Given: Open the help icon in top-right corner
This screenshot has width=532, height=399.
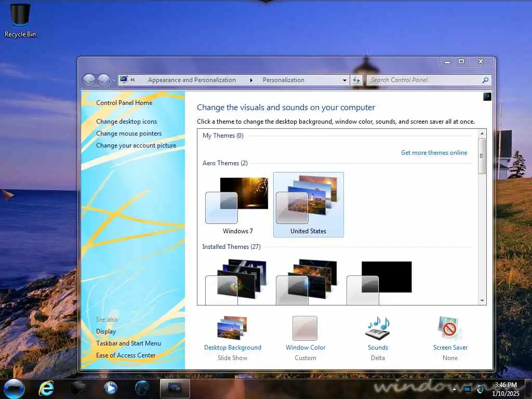Looking at the screenshot, I should [x=487, y=97].
